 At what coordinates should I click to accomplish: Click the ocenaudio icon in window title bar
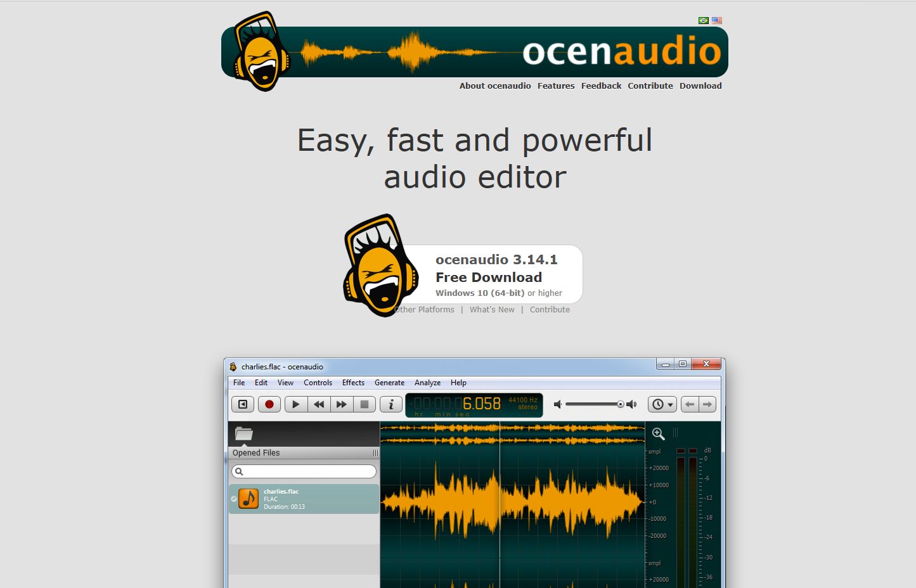tap(233, 366)
